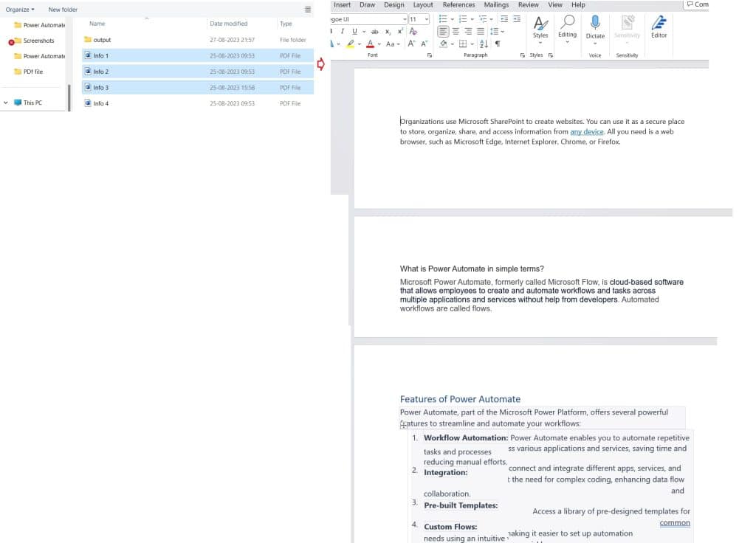Viewport: 756px width, 543px height.
Task: Expand font color dropdown arrow
Action: coord(379,44)
